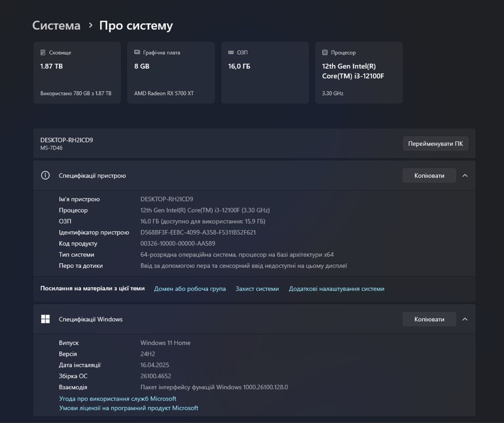504x423 pixels.
Task: Click Ім'я пристрою value DESKTOP-RH2ICD9
Action: [166, 199]
